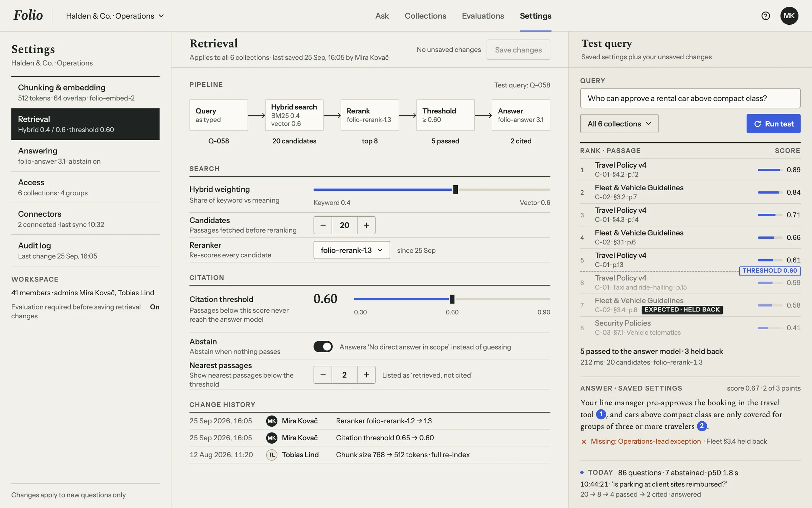Image resolution: width=812 pixels, height=508 pixels.
Task: Click Tobias Lind TL avatar in history
Action: click(272, 455)
